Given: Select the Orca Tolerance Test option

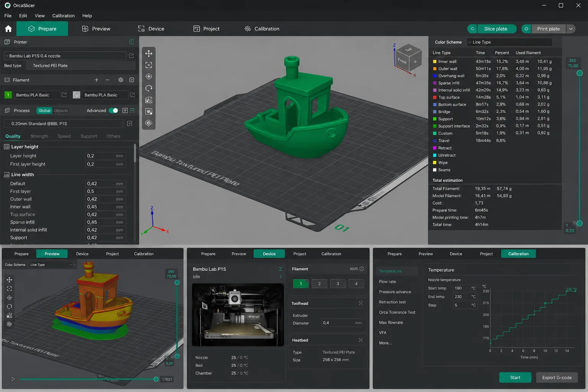Looking at the screenshot, I should click(x=397, y=312).
